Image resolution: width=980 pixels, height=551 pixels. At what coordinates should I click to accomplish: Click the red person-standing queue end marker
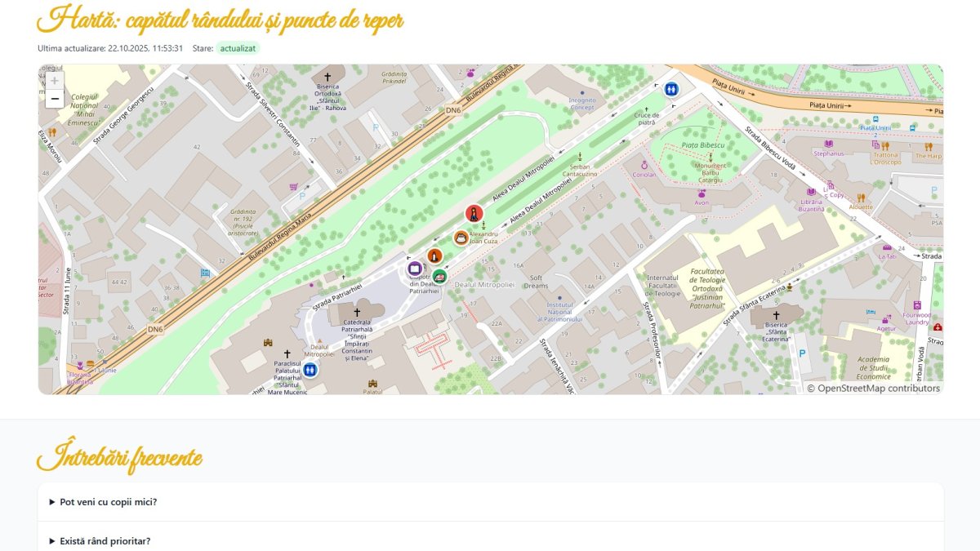[474, 214]
